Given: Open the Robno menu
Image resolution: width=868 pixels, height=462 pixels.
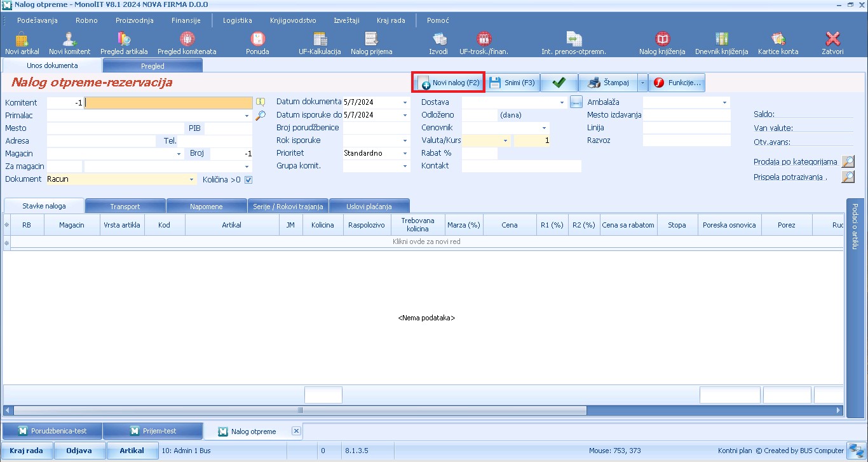Looking at the screenshot, I should [x=86, y=20].
